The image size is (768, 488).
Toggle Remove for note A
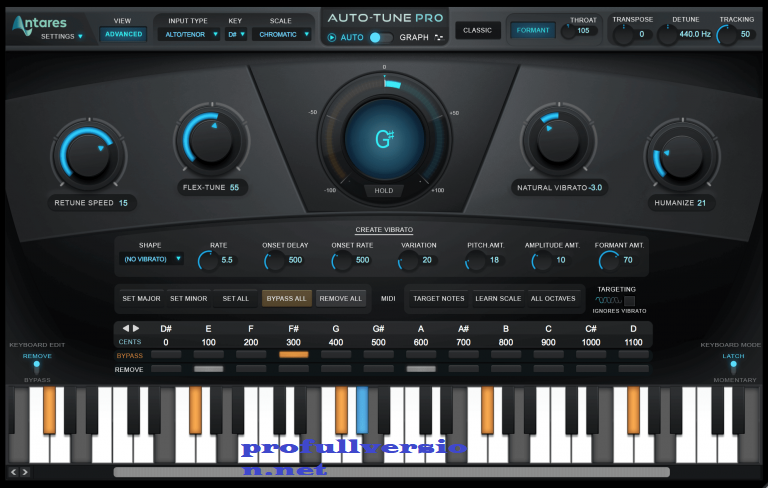click(x=421, y=369)
